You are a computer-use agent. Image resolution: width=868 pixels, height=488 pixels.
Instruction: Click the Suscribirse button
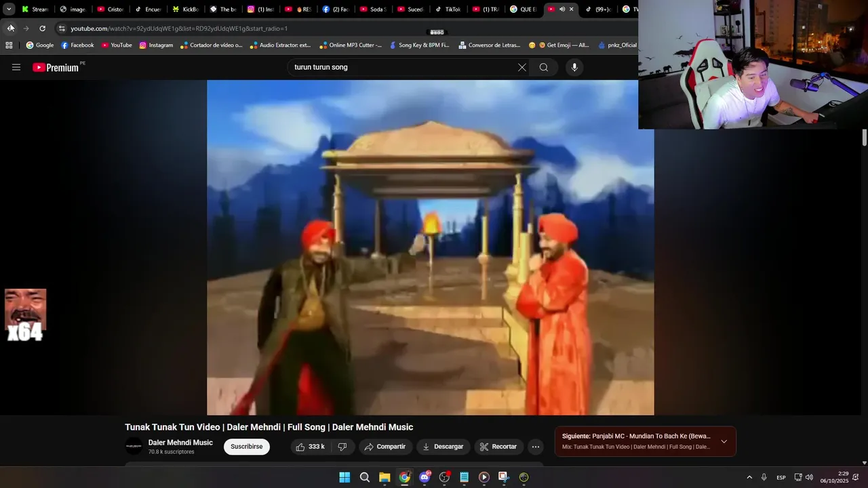coord(247,447)
